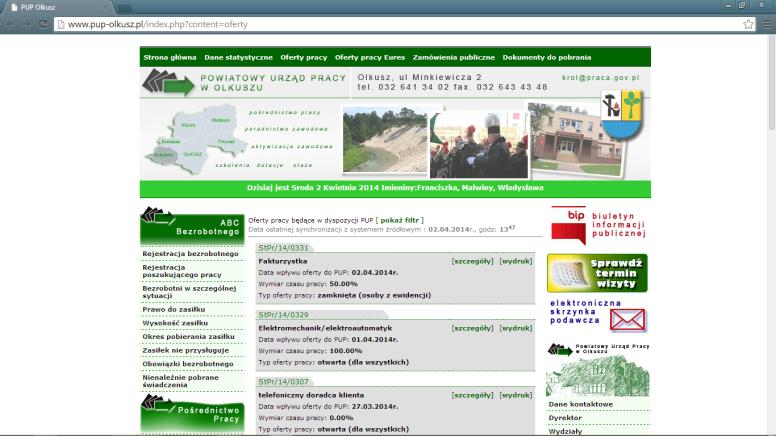Open Zamówienia publiczne menu item

[454, 57]
